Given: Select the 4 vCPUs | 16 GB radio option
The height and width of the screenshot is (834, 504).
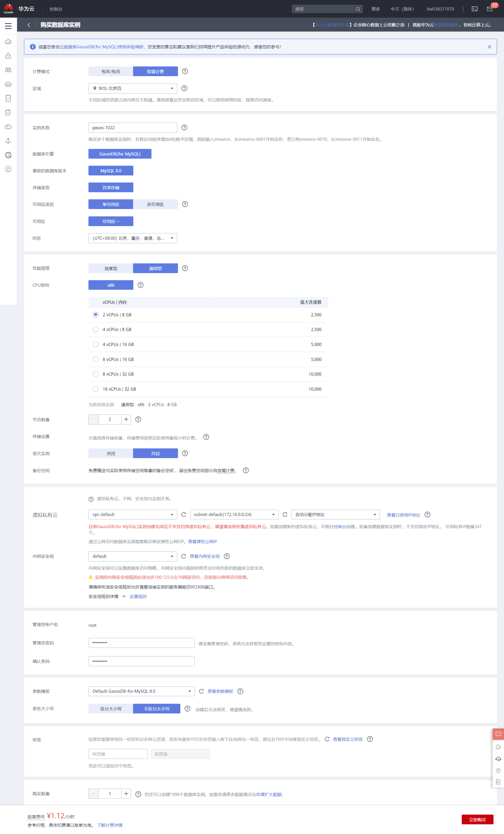Looking at the screenshot, I should (x=96, y=344).
